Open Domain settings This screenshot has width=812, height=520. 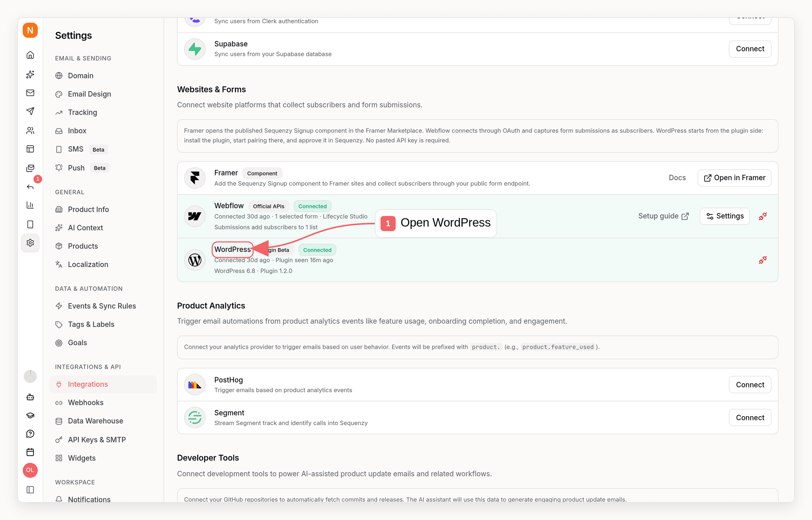(x=103, y=75)
